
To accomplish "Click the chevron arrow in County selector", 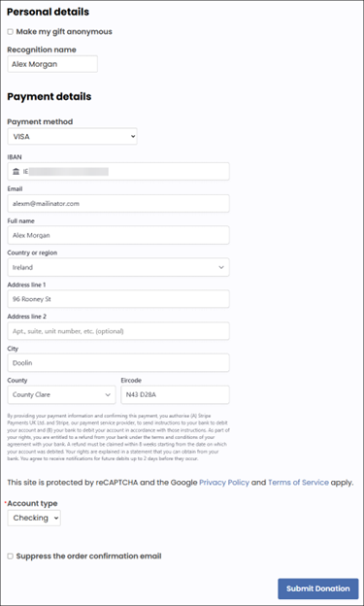I will tap(108, 395).
